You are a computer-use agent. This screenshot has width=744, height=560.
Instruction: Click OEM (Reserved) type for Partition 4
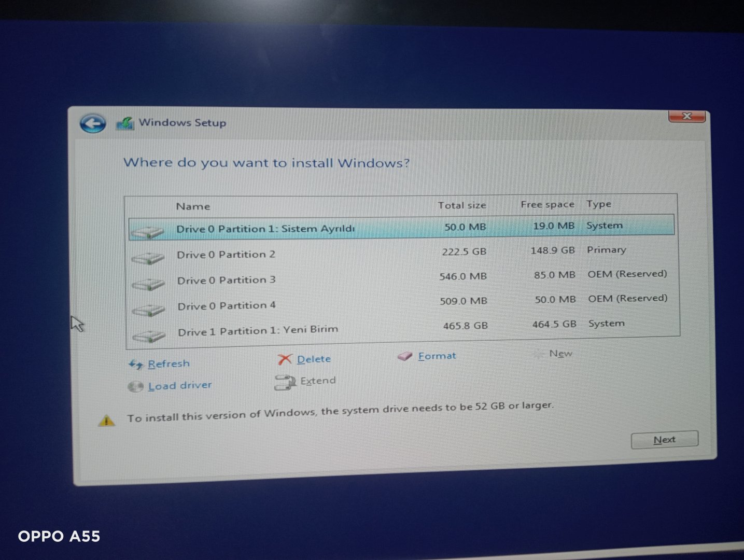[x=628, y=298]
